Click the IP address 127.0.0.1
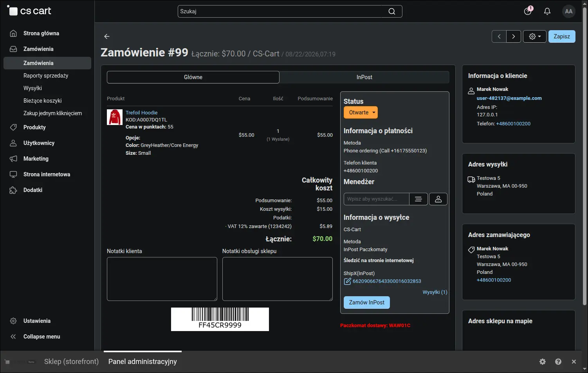 click(487, 115)
